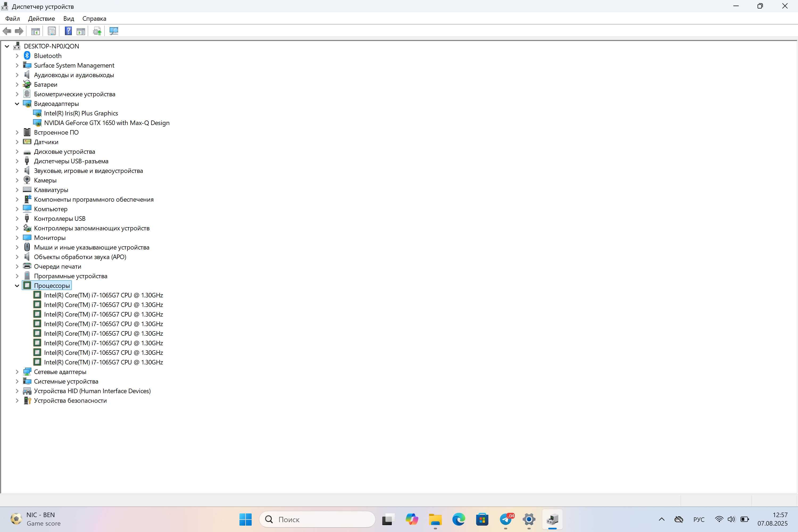Viewport: 798px width, 532px height.
Task: Click the Камеры webcam icon
Action: [x=27, y=180]
